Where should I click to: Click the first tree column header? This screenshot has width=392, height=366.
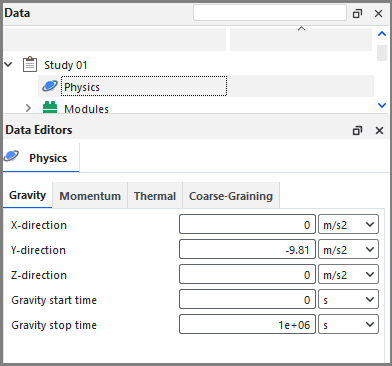coord(115,39)
